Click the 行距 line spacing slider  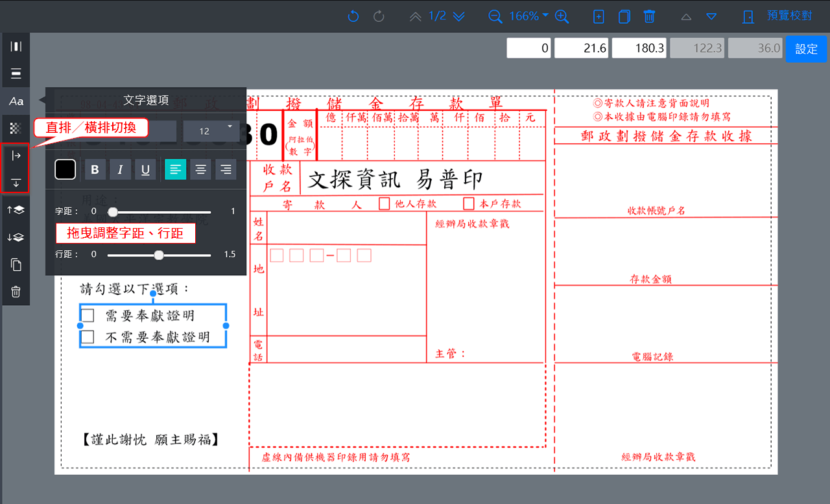click(x=160, y=255)
